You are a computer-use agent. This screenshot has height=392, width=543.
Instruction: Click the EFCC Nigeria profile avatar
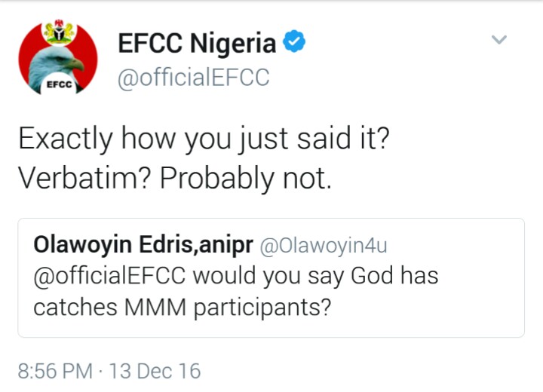click(x=58, y=59)
